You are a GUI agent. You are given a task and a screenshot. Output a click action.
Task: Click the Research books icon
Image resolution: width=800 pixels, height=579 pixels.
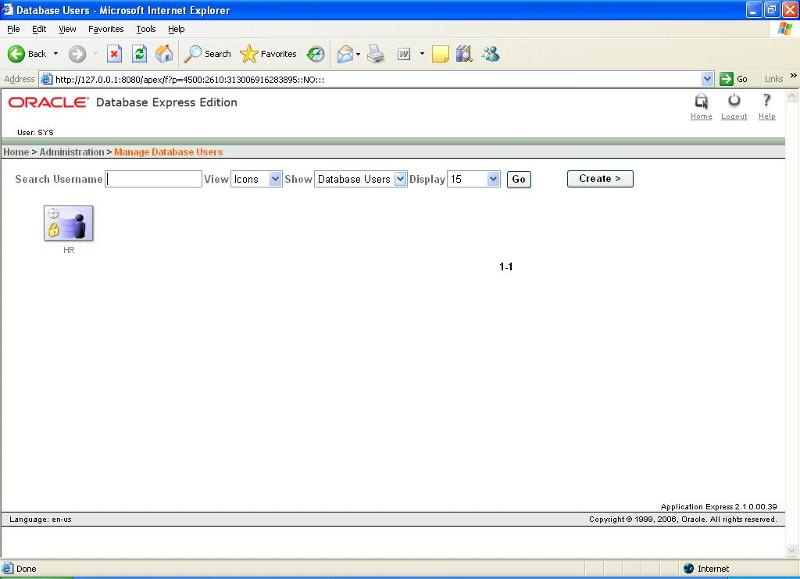464,54
